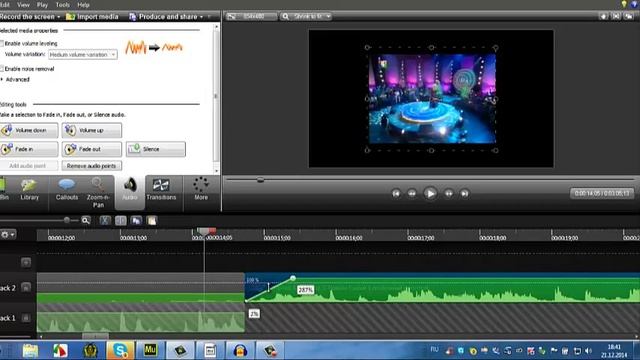Viewport: 640px width, 360px height.
Task: Expand the Advanced section
Action: coord(16,79)
